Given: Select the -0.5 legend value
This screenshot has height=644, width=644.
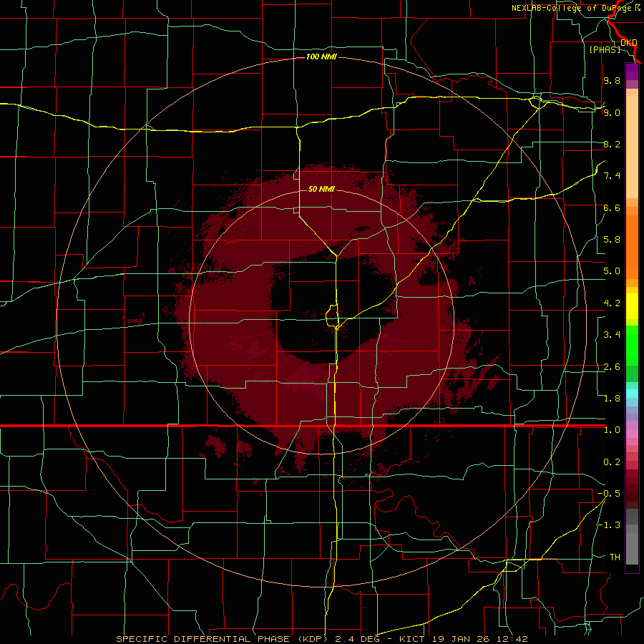Looking at the screenshot, I should (x=609, y=494).
